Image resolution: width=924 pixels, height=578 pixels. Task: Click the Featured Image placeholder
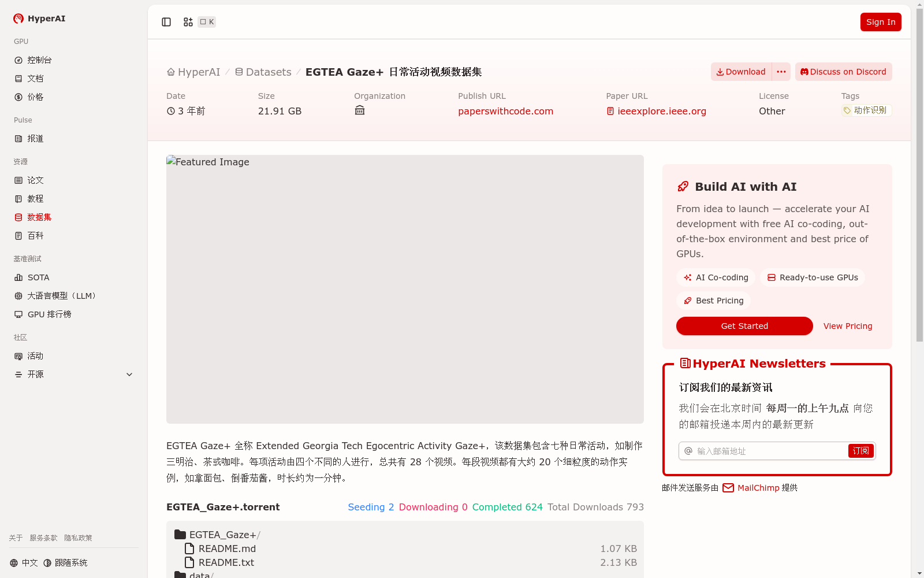click(x=405, y=289)
